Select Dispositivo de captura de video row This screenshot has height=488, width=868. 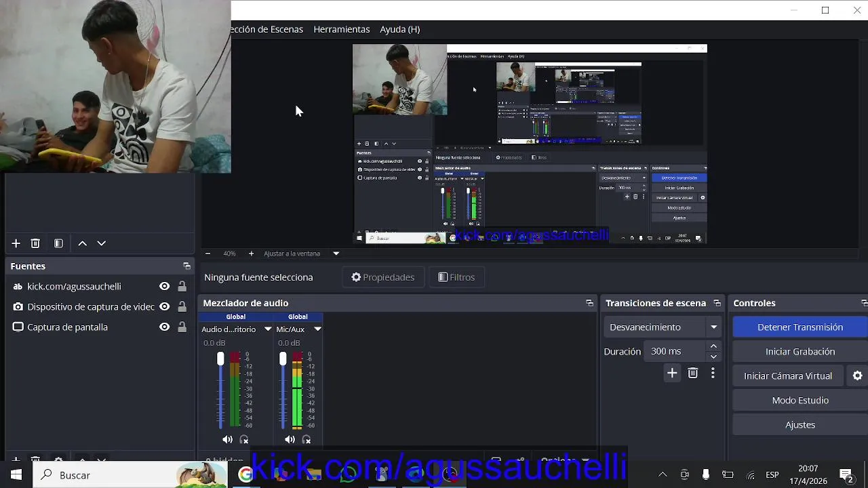[x=99, y=307]
